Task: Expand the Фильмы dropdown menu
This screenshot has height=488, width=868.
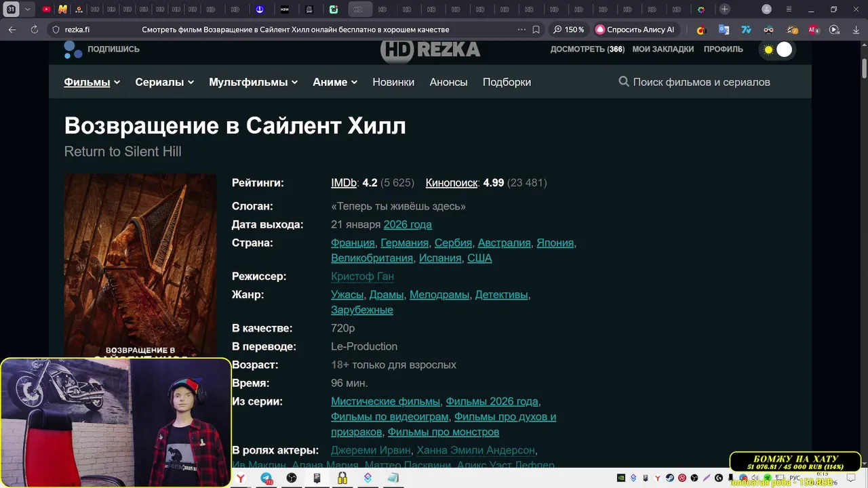Action: coord(92,82)
